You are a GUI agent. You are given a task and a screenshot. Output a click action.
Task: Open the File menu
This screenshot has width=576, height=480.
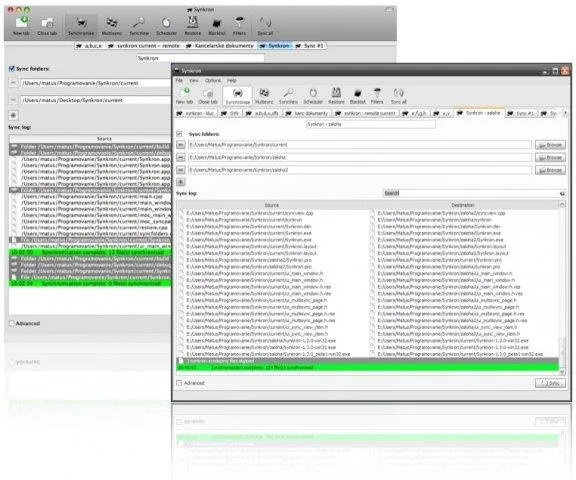[179, 80]
